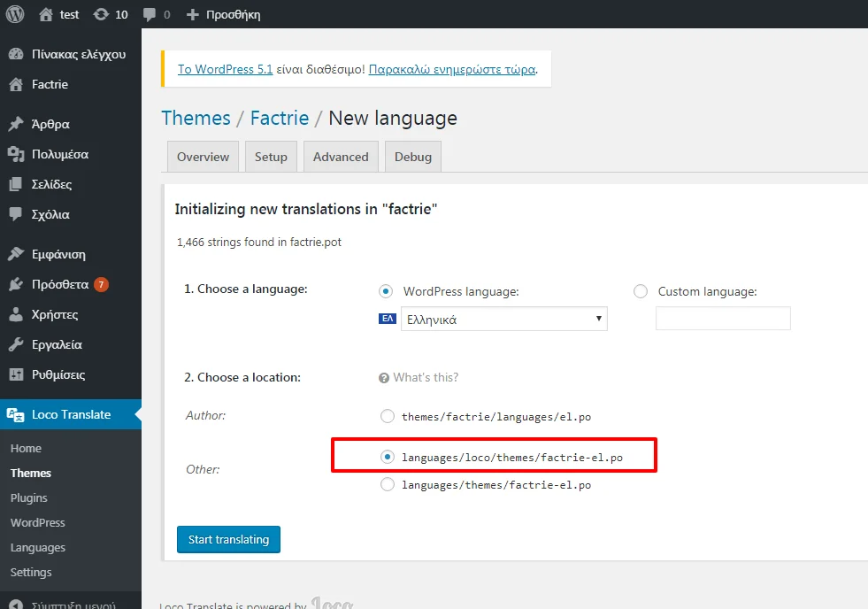Click the WordPress logo icon in admin bar
Screen dimensions: 868x609
point(15,14)
